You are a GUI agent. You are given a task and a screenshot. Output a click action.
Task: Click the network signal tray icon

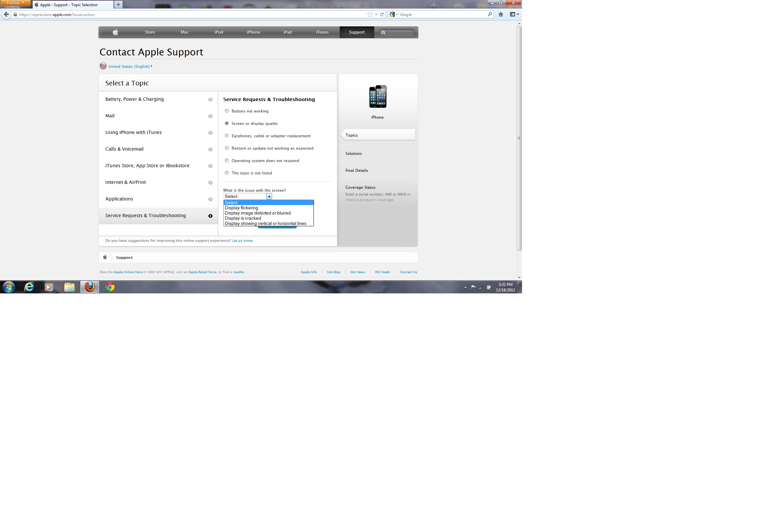click(x=481, y=287)
